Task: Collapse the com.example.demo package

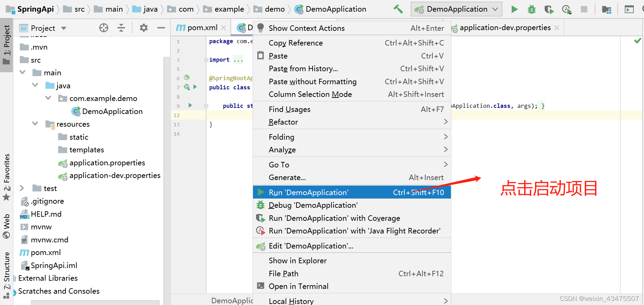Action: 48,98
